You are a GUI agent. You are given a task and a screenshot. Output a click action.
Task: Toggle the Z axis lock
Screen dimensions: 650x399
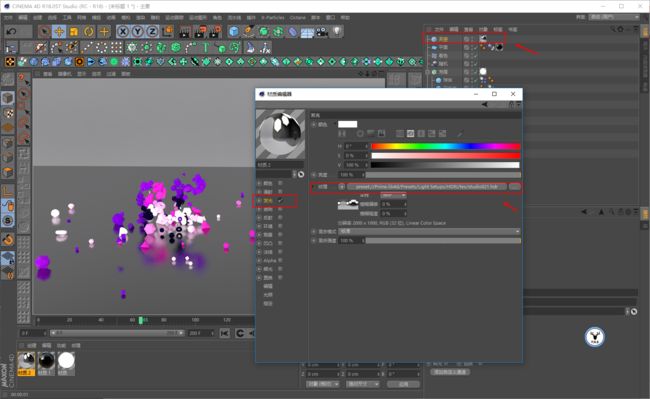[152, 31]
